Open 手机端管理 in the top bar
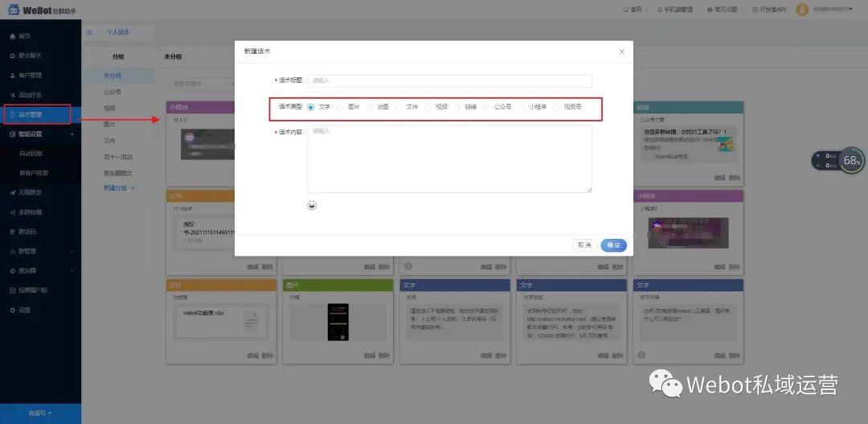Image resolution: width=868 pixels, height=424 pixels. click(x=675, y=10)
